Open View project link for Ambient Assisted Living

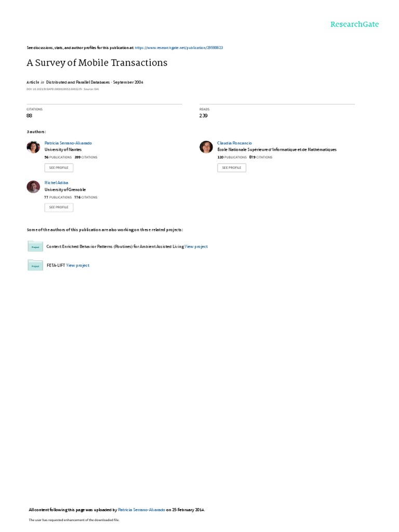point(196,247)
